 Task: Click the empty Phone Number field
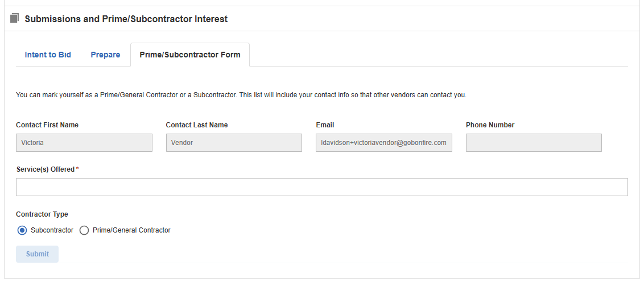coord(534,143)
